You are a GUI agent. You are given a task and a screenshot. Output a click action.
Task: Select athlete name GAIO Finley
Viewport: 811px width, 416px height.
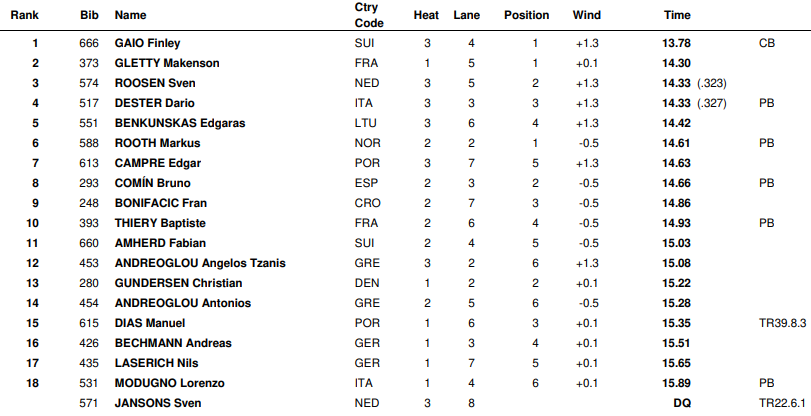click(147, 43)
